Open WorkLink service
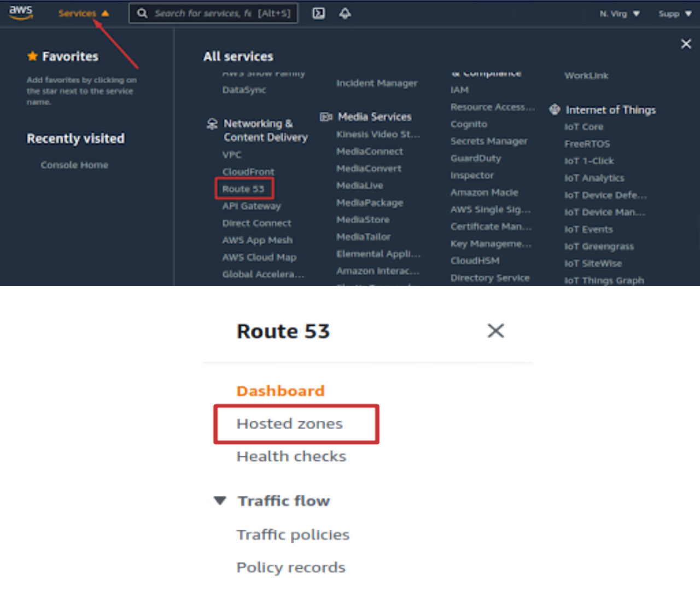Viewport: 700px width, 596px height. [x=586, y=76]
